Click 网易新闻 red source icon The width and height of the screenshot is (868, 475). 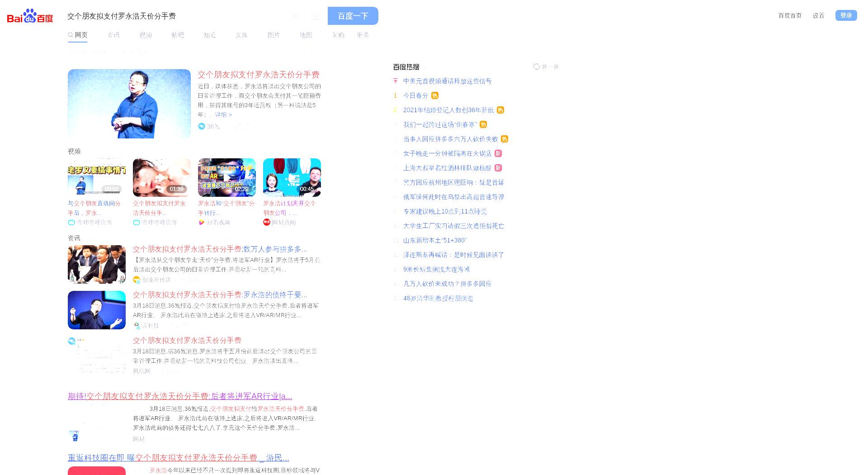(267, 222)
